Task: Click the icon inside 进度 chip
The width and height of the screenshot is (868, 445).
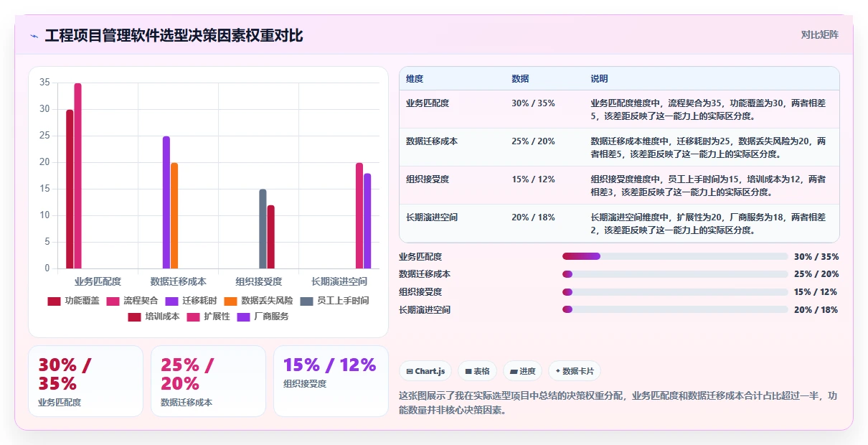Action: (514, 372)
